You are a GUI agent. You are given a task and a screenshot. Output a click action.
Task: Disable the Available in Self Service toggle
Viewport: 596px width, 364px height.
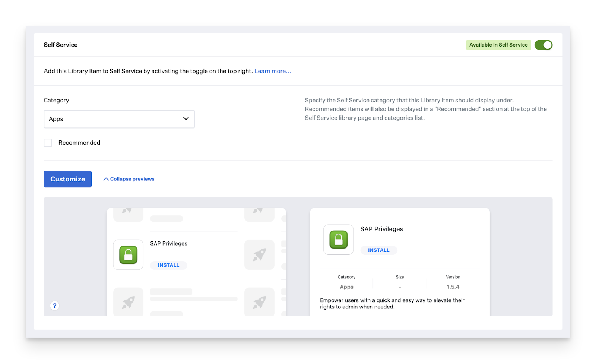tap(543, 45)
